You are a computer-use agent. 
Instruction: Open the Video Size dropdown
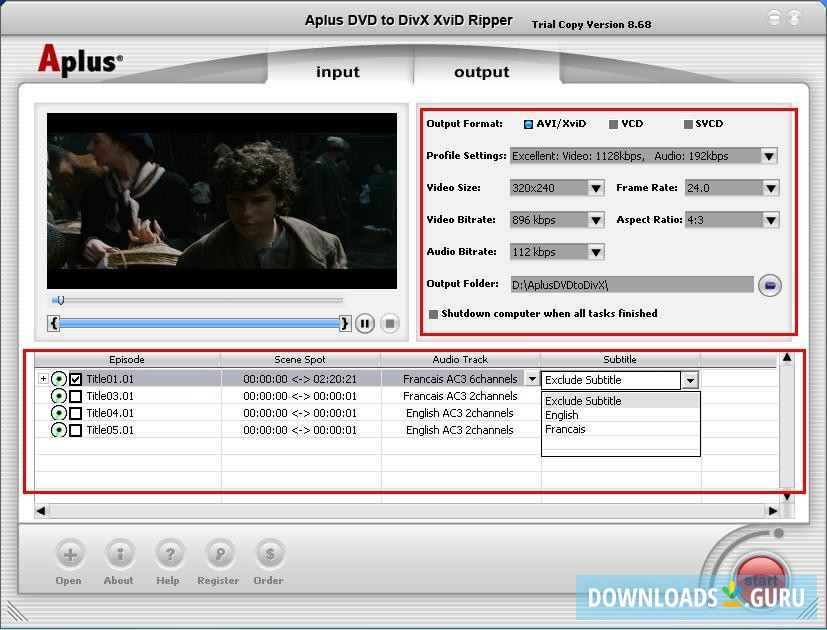[x=594, y=188]
